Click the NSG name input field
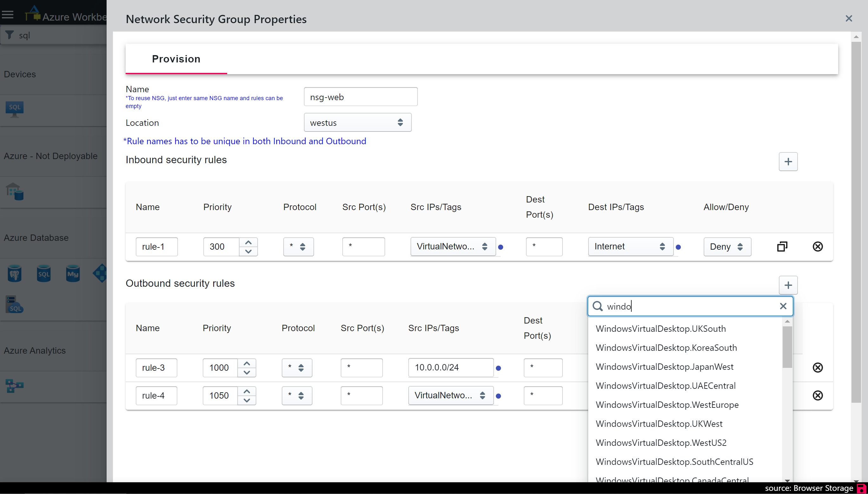The width and height of the screenshot is (868, 494). point(360,97)
